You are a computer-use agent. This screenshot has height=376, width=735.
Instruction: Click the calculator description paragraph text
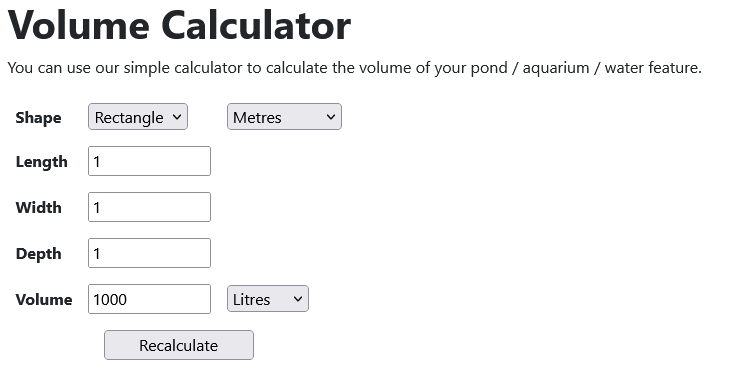[355, 68]
